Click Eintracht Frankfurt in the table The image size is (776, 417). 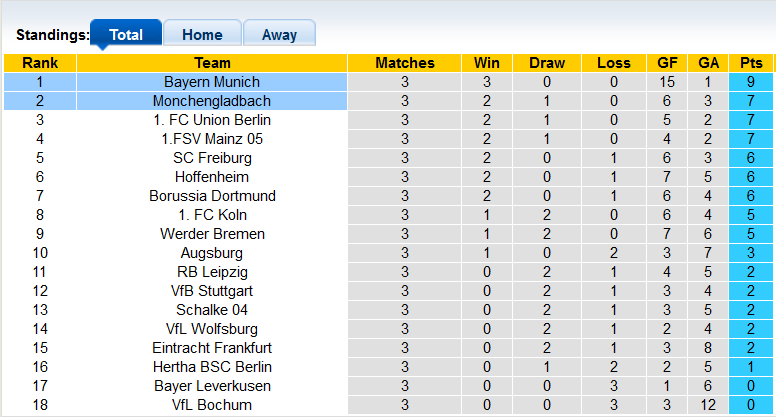(x=212, y=348)
